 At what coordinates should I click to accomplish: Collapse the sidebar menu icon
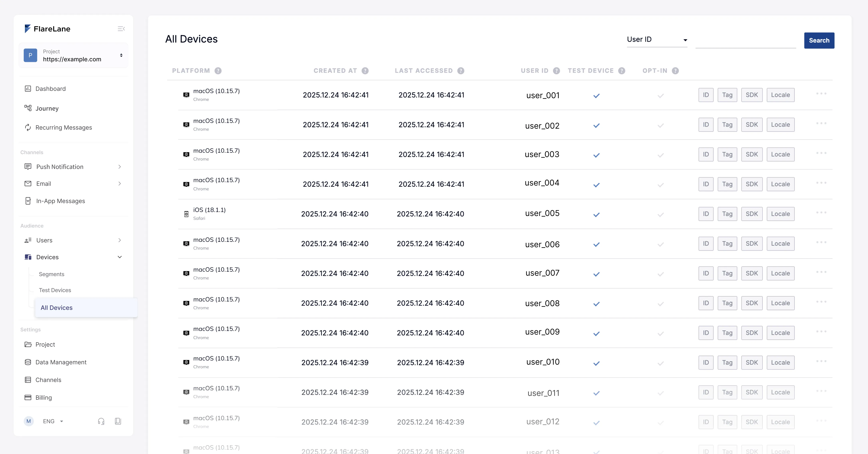pyautogui.click(x=121, y=29)
